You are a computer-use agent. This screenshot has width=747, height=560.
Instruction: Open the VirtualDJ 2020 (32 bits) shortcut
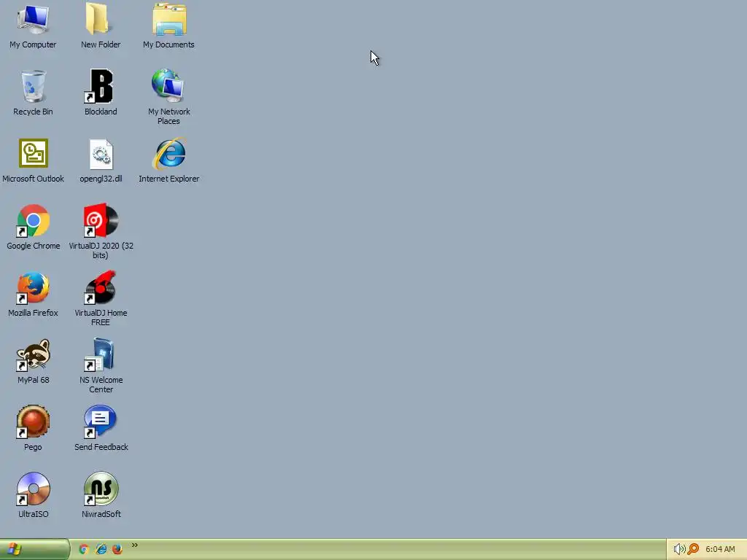point(101,220)
